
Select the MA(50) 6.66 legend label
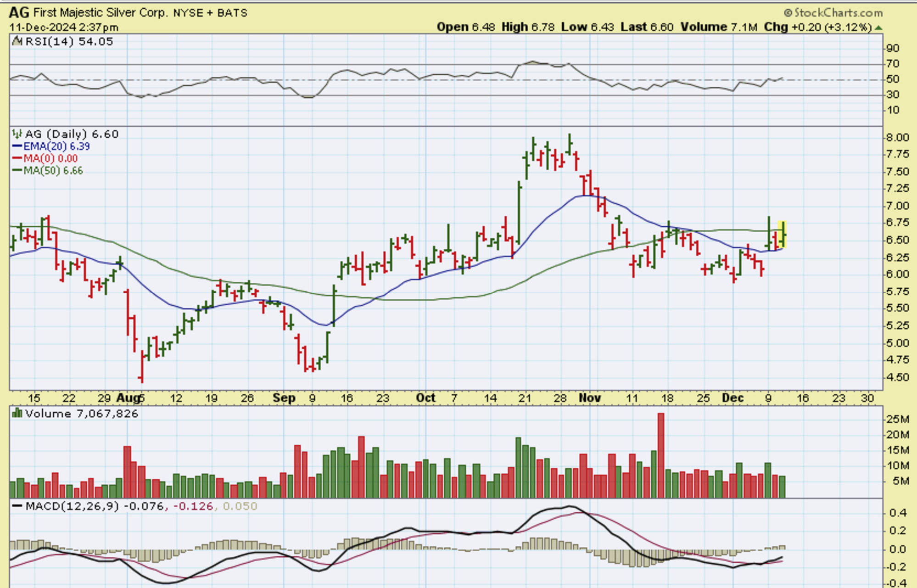point(53,171)
